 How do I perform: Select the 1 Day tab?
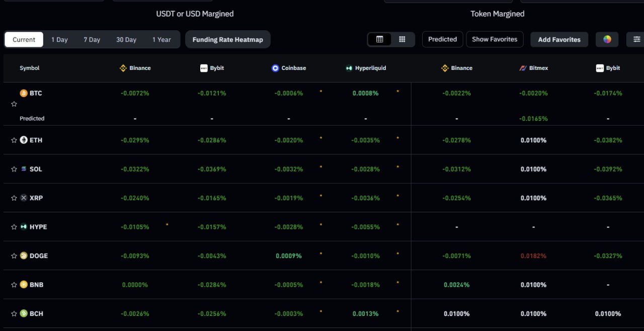59,40
